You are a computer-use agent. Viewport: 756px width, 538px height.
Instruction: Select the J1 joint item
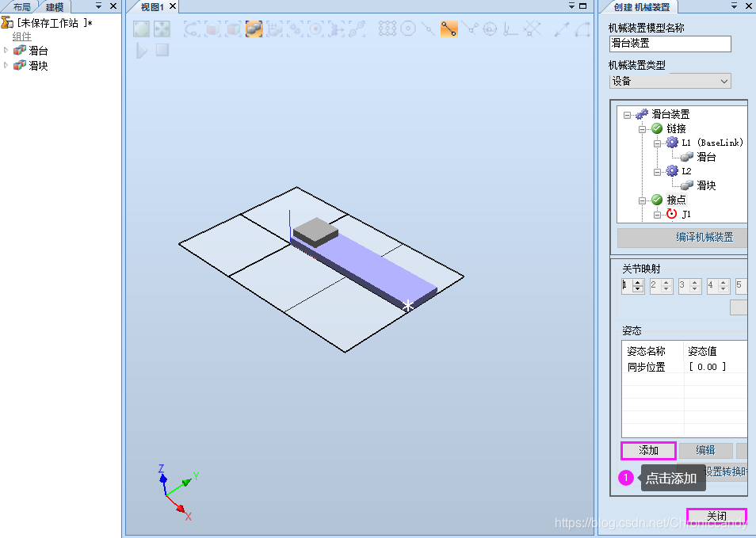pyautogui.click(x=686, y=214)
